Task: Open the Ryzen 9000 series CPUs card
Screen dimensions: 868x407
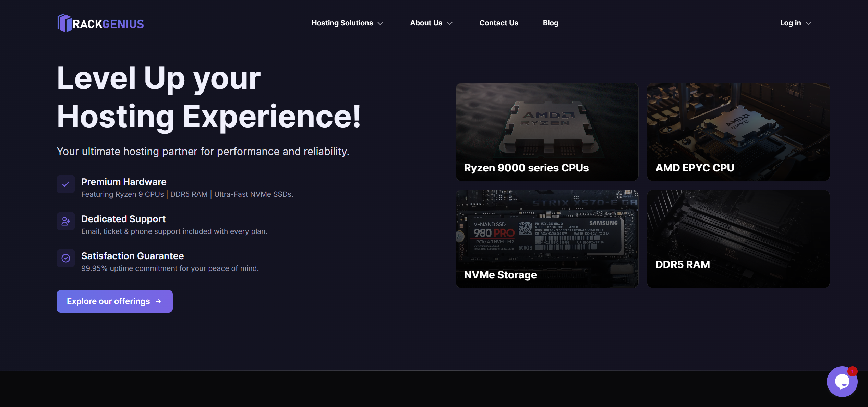Action: tap(547, 132)
